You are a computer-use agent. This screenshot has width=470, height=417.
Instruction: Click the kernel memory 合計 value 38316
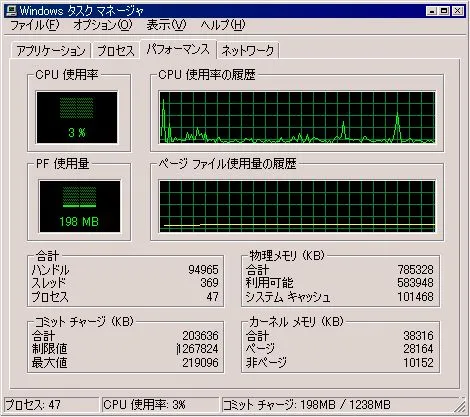point(419,335)
